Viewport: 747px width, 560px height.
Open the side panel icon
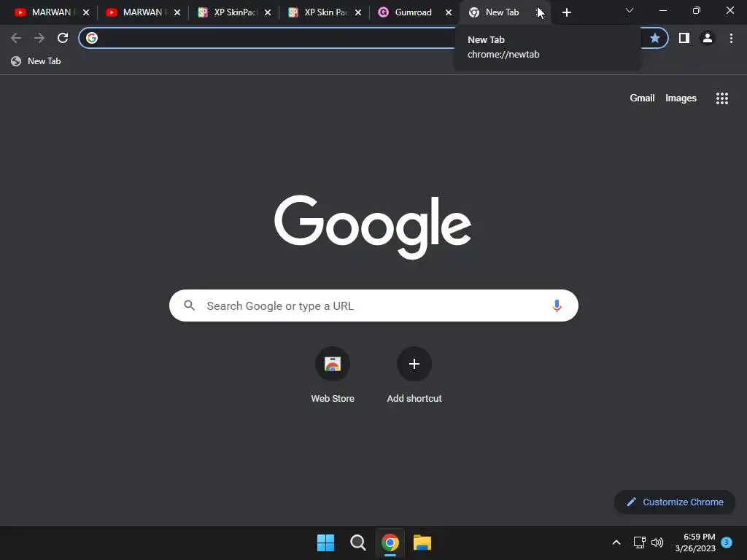pos(684,38)
